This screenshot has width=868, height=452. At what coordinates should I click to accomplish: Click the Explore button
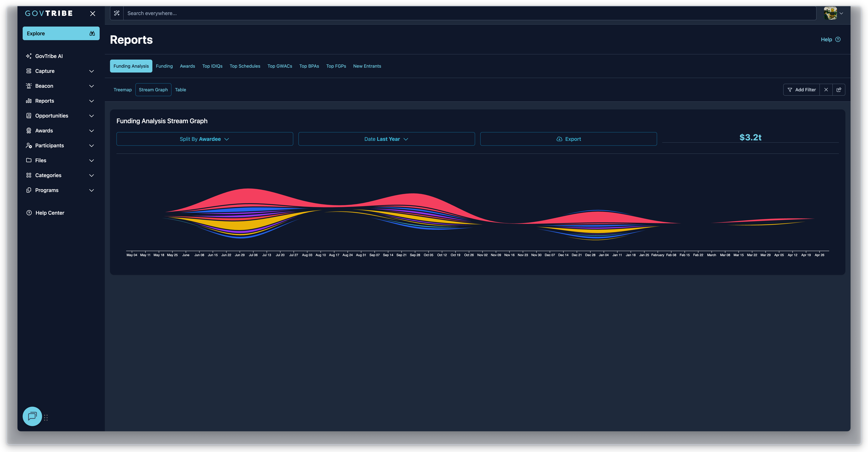[61, 33]
